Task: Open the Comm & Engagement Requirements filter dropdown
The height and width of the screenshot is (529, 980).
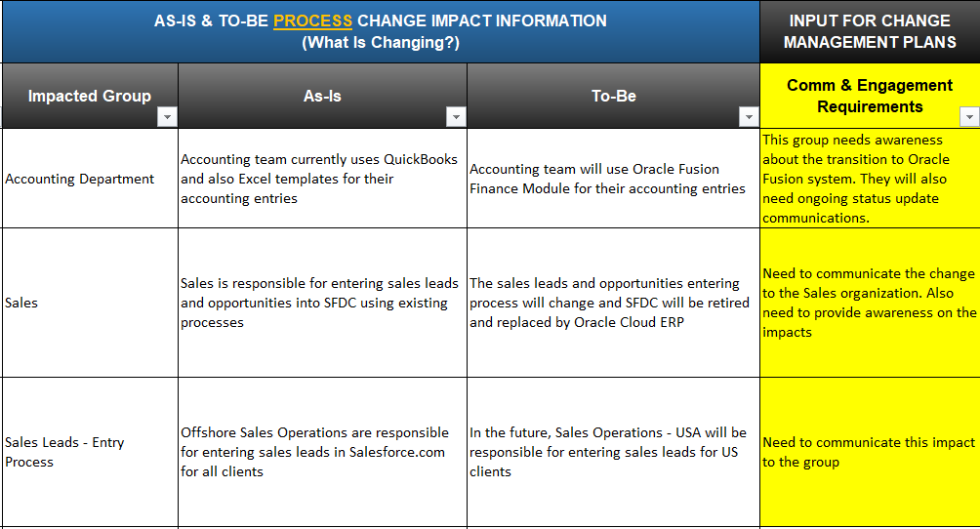Action: pos(968,117)
